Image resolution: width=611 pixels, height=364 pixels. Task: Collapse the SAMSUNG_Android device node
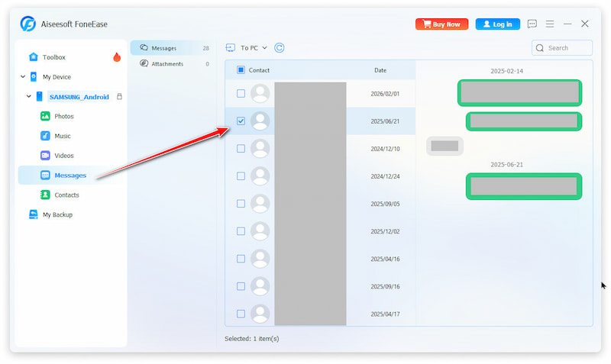click(x=29, y=97)
